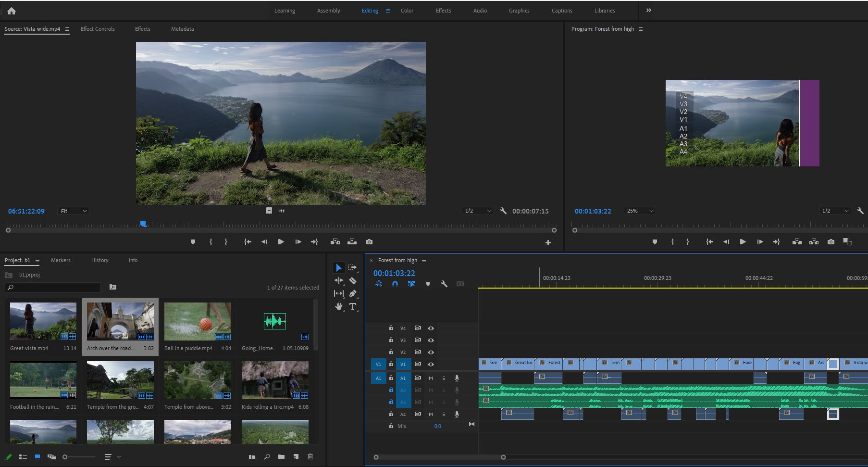Hide track V4 output with eye
This screenshot has width=868, height=467.
click(431, 328)
